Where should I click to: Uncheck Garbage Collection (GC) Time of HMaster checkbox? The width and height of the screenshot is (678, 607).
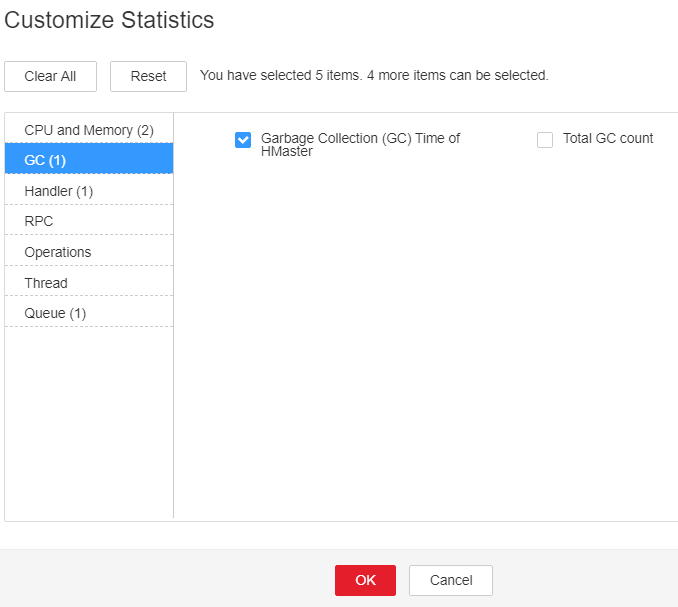point(243,140)
